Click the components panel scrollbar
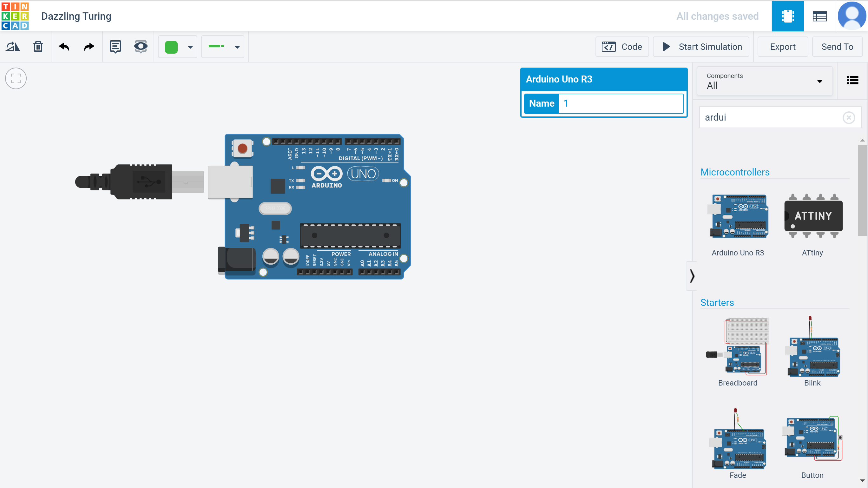The width and height of the screenshot is (868, 488). 863,191
